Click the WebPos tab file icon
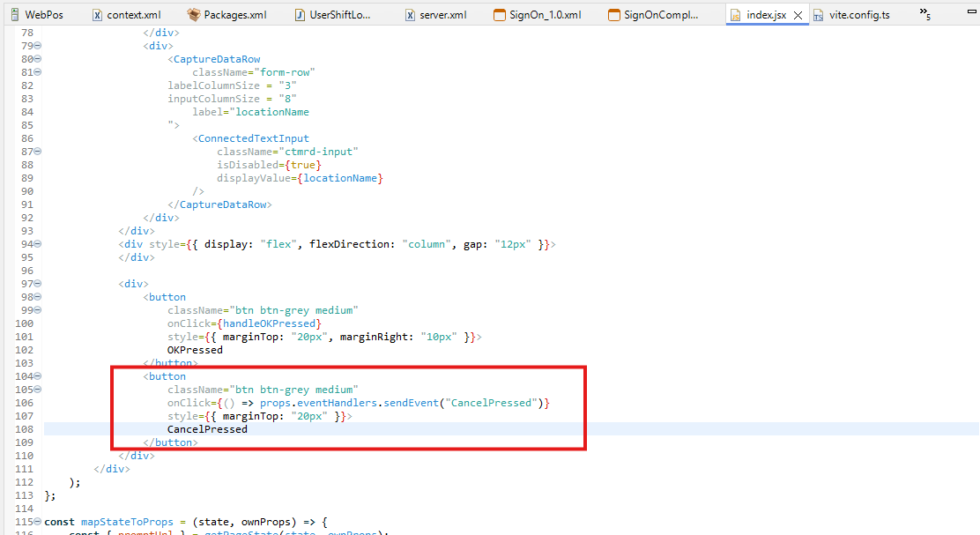 tap(13, 15)
